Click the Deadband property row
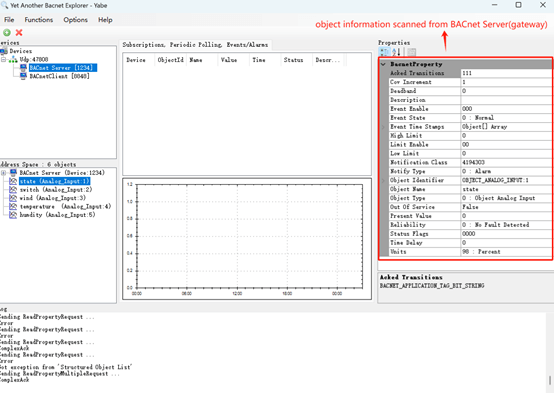Screen dimensions: 554x393 coord(470,91)
